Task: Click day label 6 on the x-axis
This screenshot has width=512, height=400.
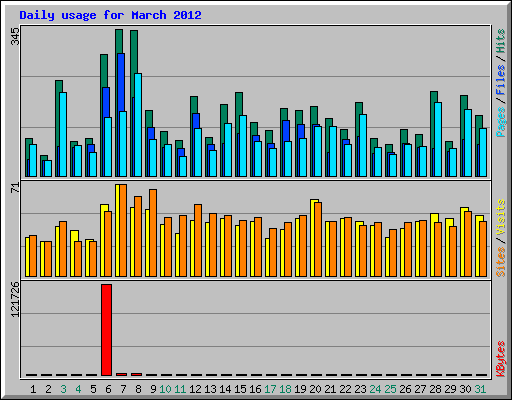Action: pos(108,389)
